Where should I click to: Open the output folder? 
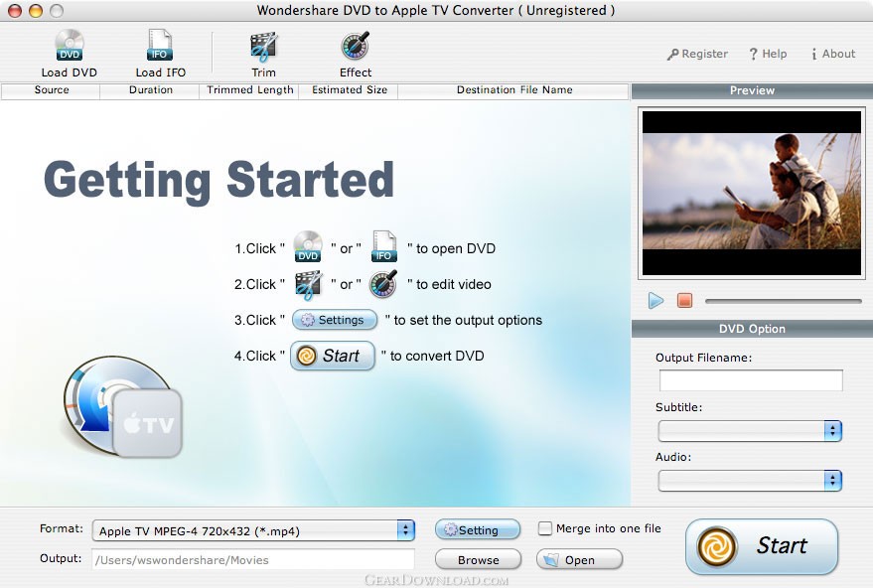click(579, 559)
